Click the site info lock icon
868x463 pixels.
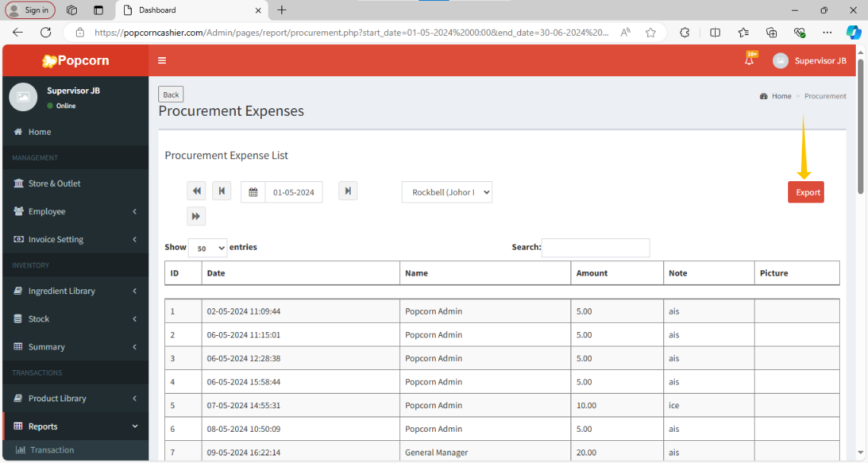(x=80, y=33)
